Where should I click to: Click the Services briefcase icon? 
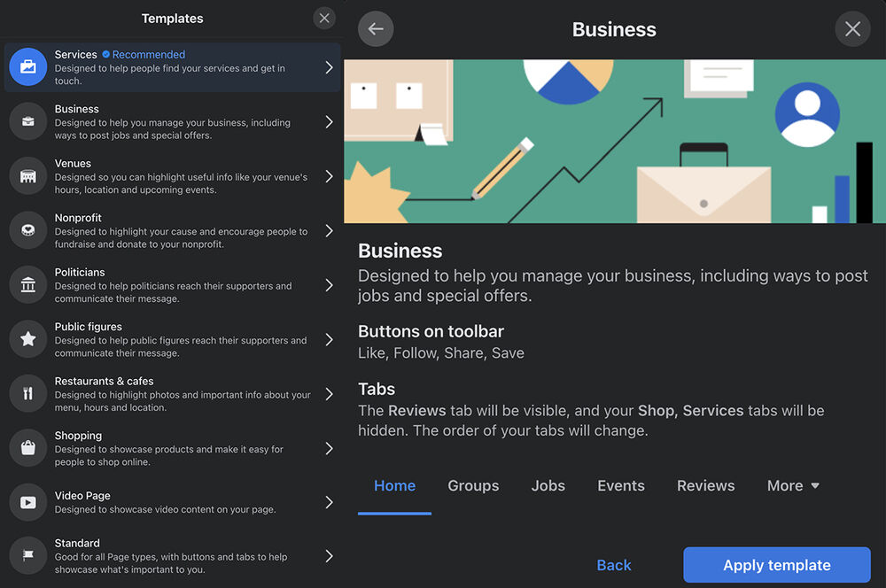[27, 67]
